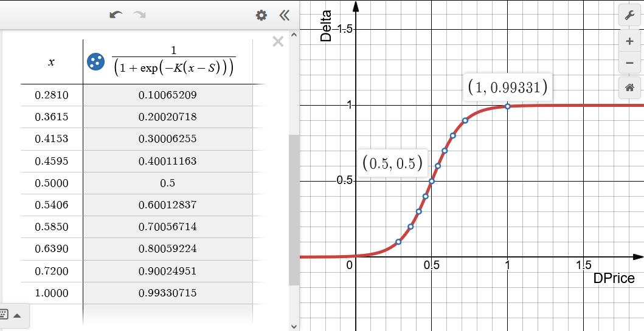644x331 pixels.
Task: Collapse the expression list with double chevron
Action: pyautogui.click(x=284, y=16)
